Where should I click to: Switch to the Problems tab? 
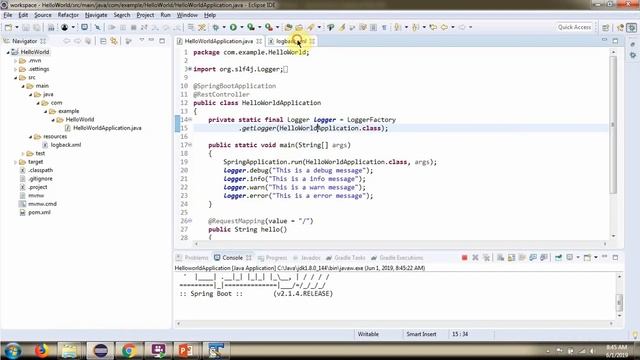coord(193,258)
